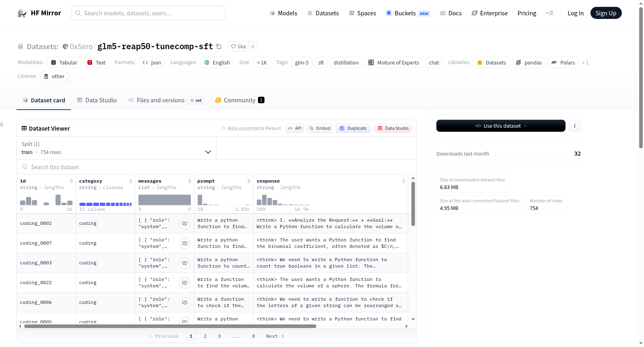
Task: Open messages chat icon for coding_0022 row
Action: [x=185, y=283]
